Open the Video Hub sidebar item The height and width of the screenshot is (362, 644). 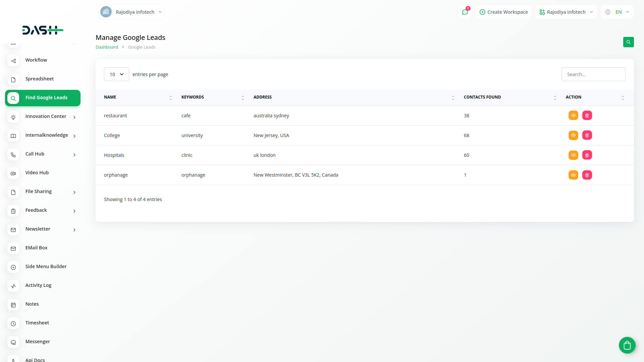click(x=37, y=173)
